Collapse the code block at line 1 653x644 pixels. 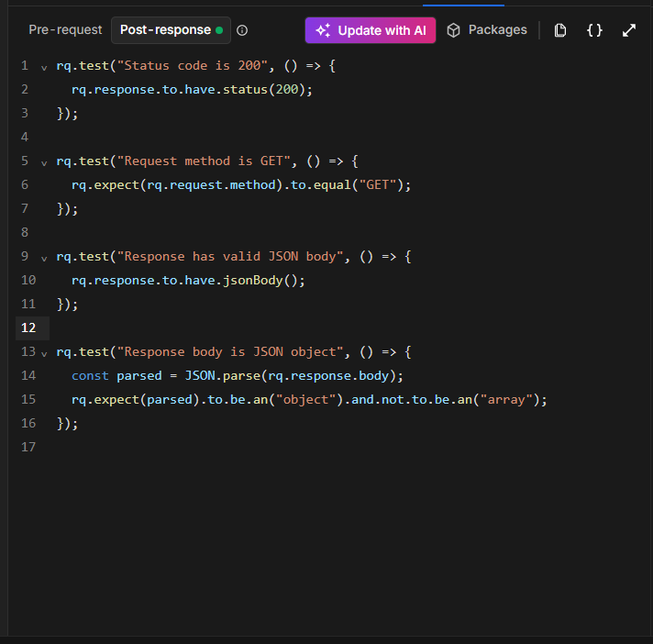point(44,68)
